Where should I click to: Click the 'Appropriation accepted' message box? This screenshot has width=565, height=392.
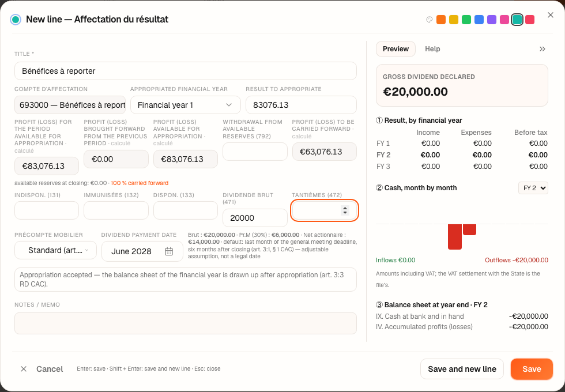(186, 280)
